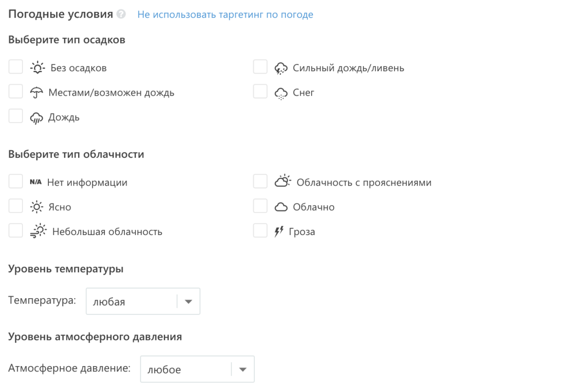Click the partly cloudy icon for Облачность с прояснениями
This screenshot has height=392, width=563.
282,182
